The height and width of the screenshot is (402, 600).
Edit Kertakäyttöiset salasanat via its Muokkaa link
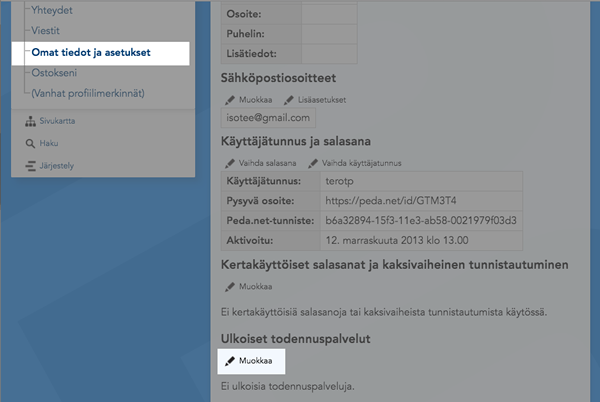(255, 286)
